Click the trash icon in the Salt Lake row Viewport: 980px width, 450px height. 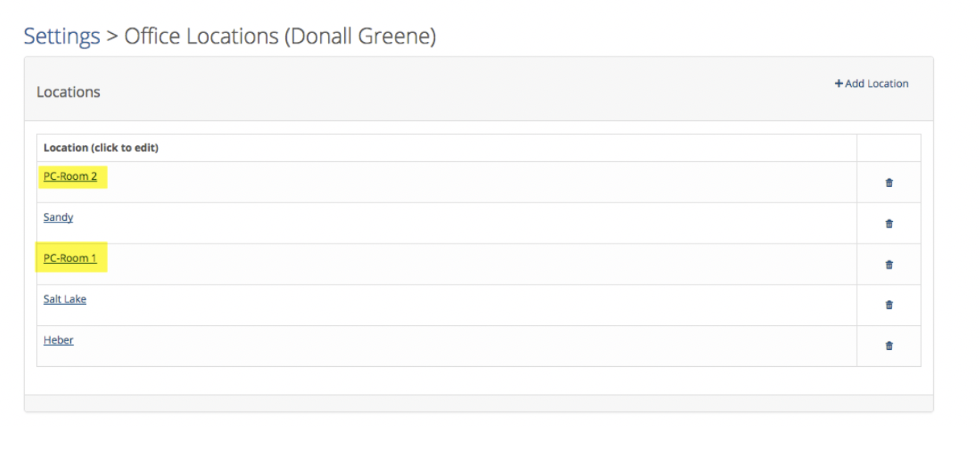tap(889, 305)
